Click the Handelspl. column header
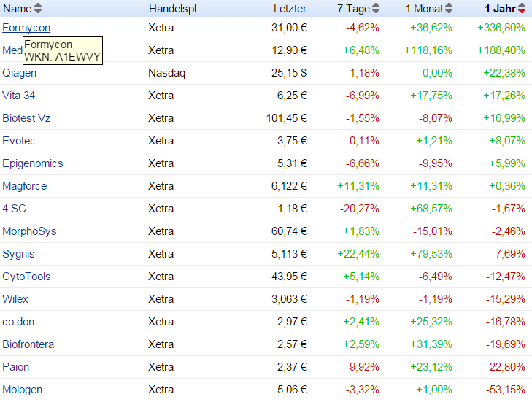The image size is (532, 402). (x=174, y=9)
